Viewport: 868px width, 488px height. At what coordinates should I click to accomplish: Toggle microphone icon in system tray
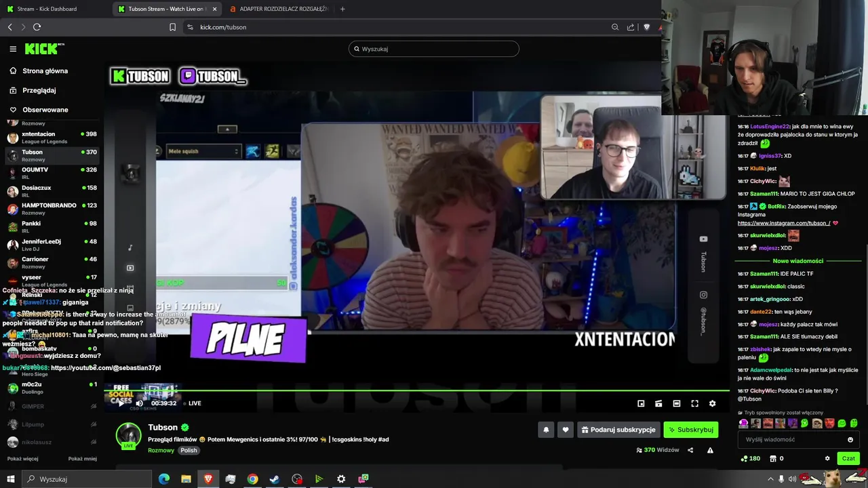tap(781, 479)
